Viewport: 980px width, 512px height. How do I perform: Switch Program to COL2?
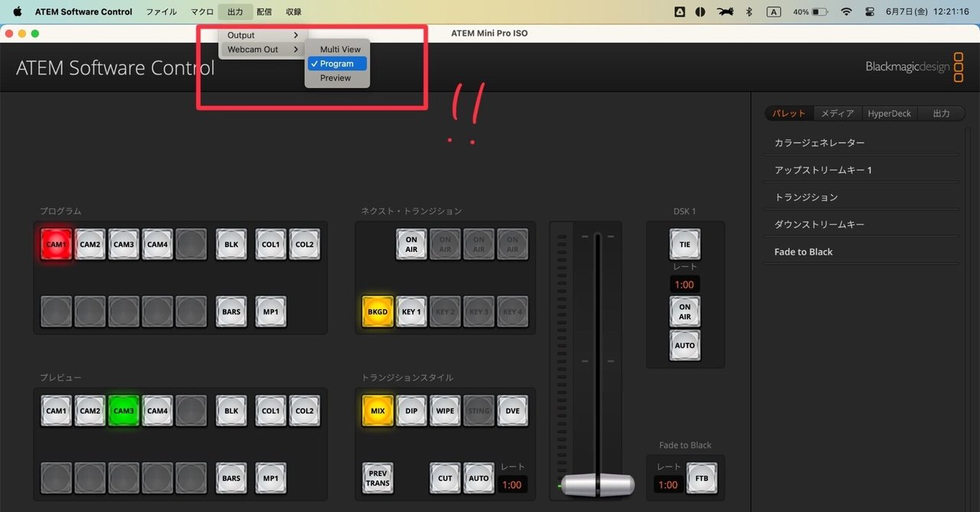click(x=304, y=244)
